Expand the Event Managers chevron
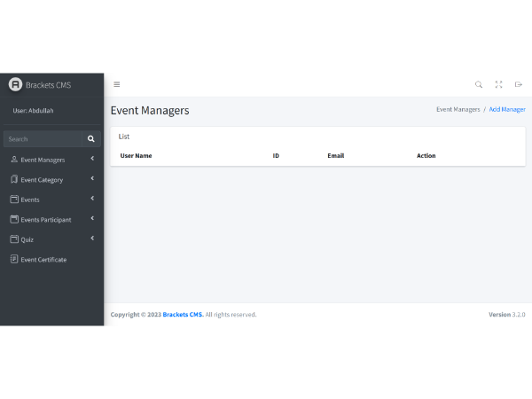Image resolution: width=532 pixels, height=399 pixels. [92, 159]
